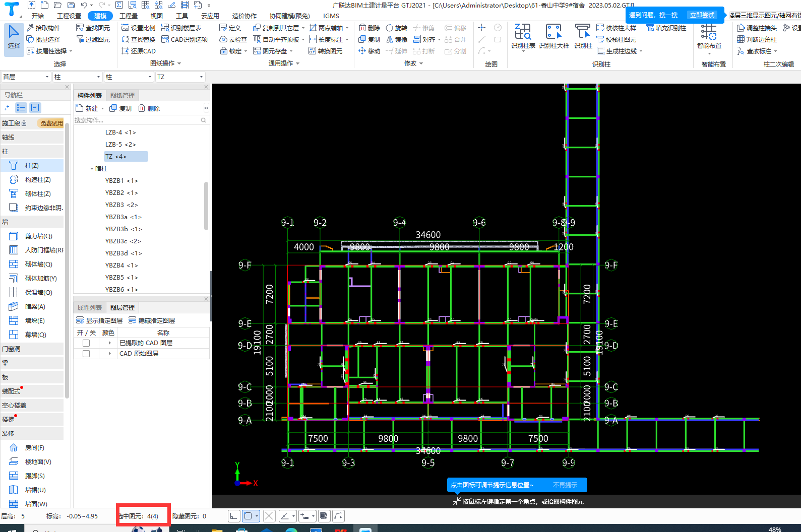Expand CAD 原始图层 row arrow
Viewport: 801px width, 532px height.
[x=109, y=354]
